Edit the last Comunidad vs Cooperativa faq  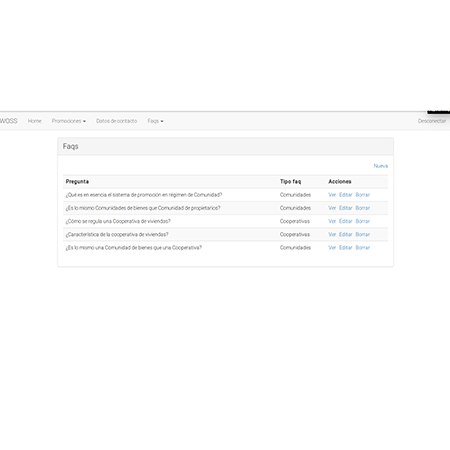(x=346, y=248)
